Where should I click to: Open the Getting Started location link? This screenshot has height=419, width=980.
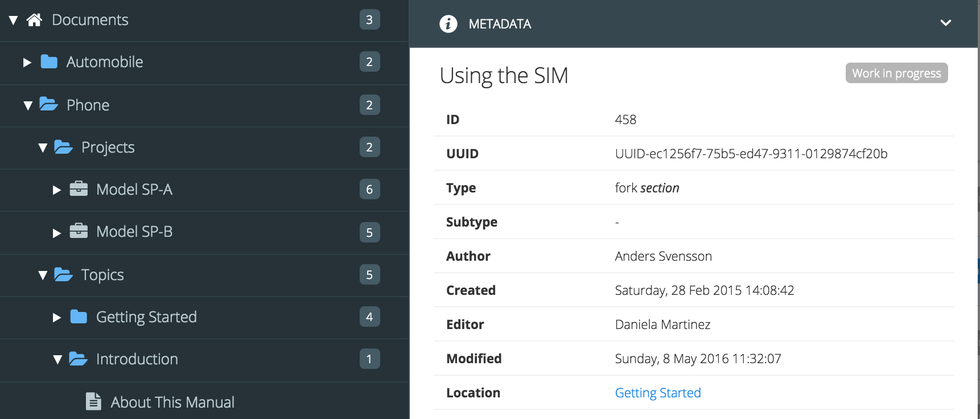(657, 393)
